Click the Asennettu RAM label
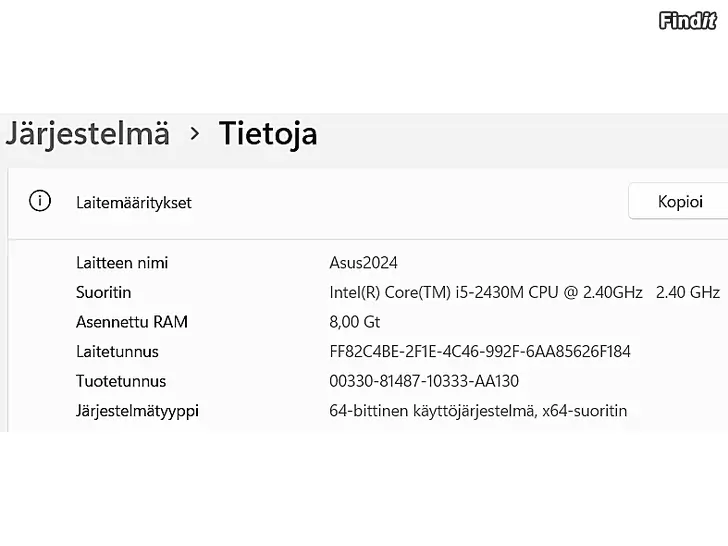This screenshot has width=728, height=546. pos(132,322)
